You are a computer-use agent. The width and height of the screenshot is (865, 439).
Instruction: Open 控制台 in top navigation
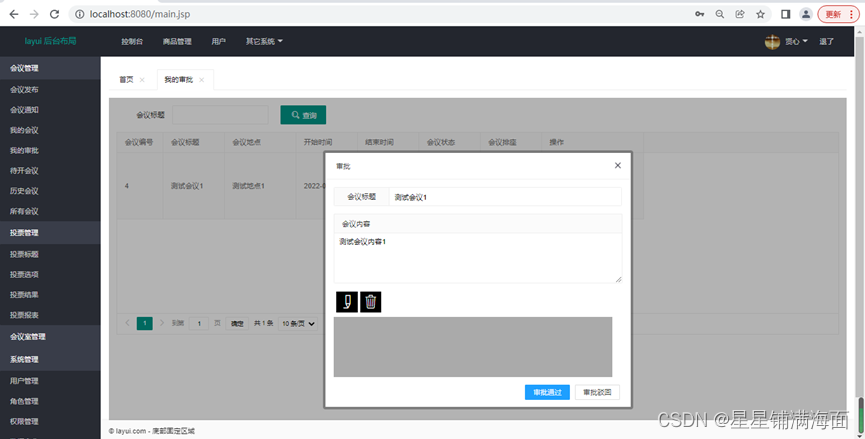[x=132, y=41]
